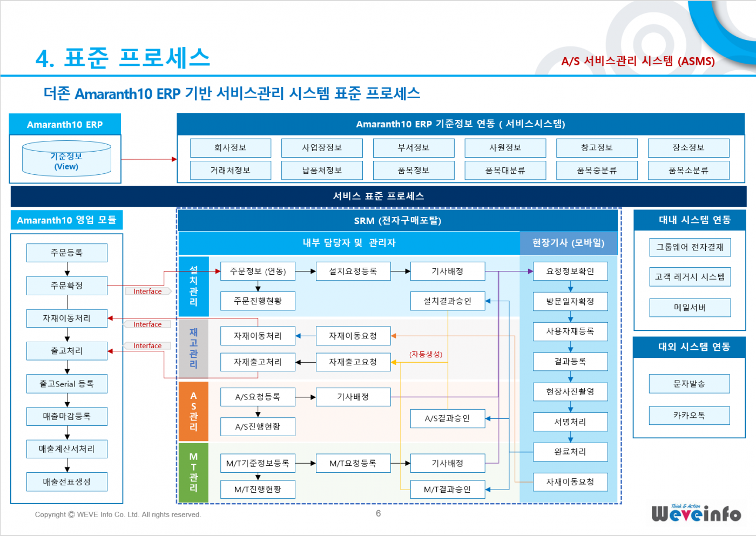Expand the 현장기사 (모바일) column header
Viewport: 756px width, 536px height.
569,243
